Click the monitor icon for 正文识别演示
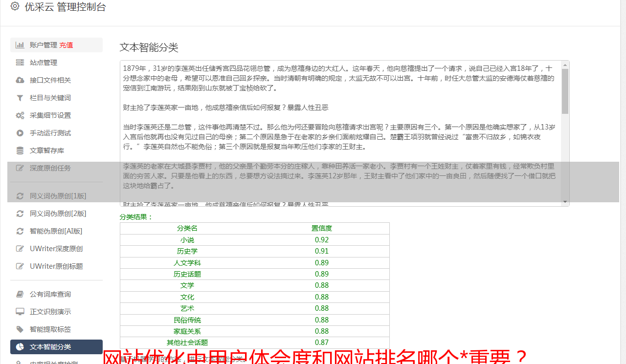The image size is (626, 364). pyautogui.click(x=20, y=312)
